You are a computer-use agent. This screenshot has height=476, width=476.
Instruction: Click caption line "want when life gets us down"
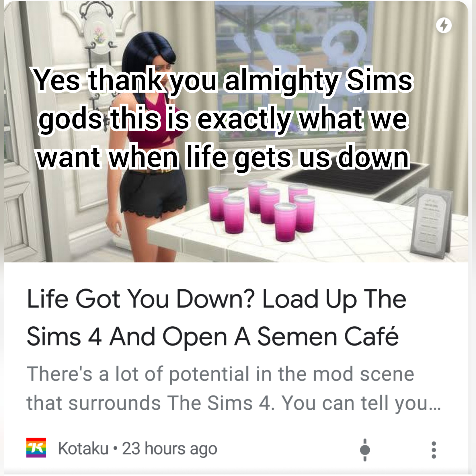click(223, 157)
